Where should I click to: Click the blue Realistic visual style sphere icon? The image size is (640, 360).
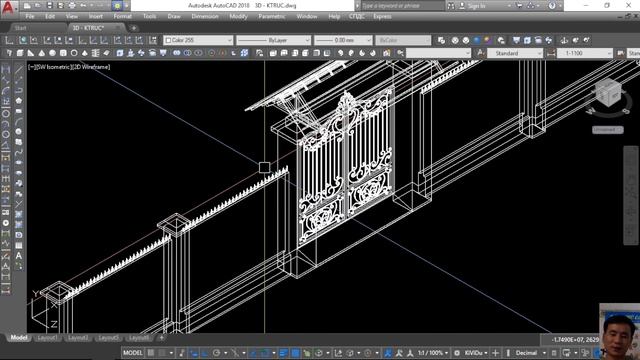click(477, 40)
